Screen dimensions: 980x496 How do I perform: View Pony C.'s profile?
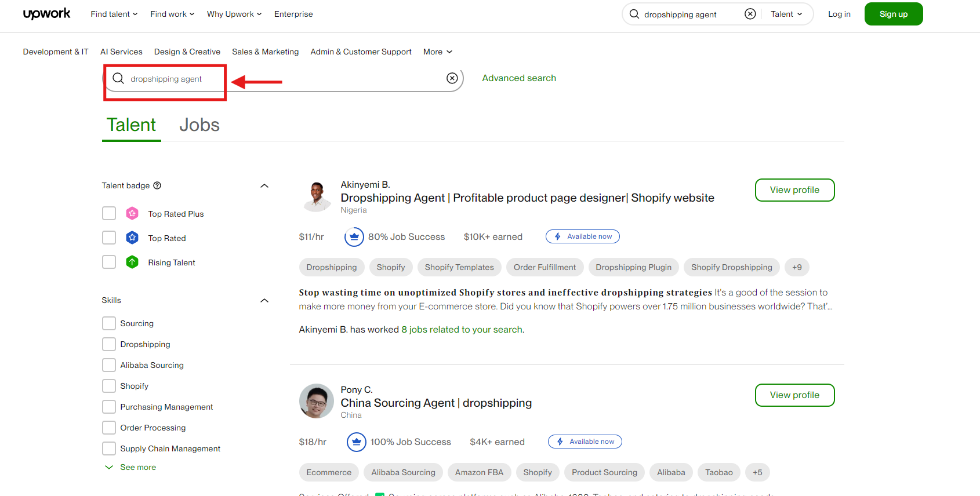pyautogui.click(x=794, y=395)
